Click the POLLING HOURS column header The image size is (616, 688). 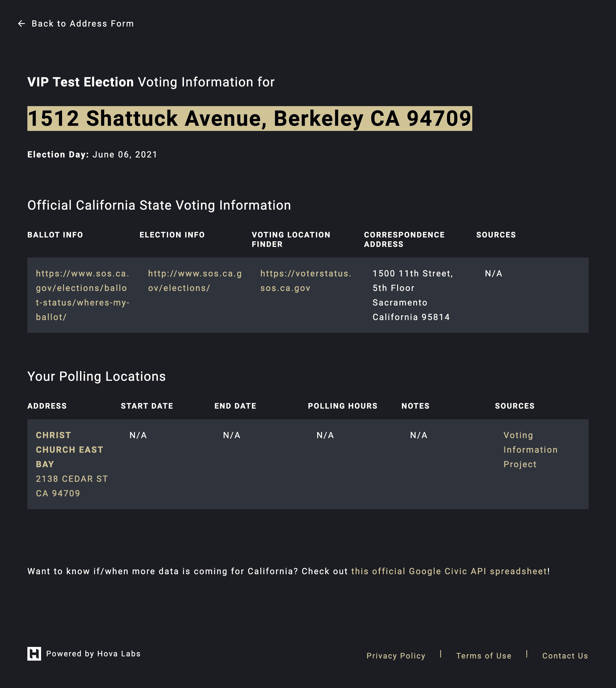click(343, 406)
